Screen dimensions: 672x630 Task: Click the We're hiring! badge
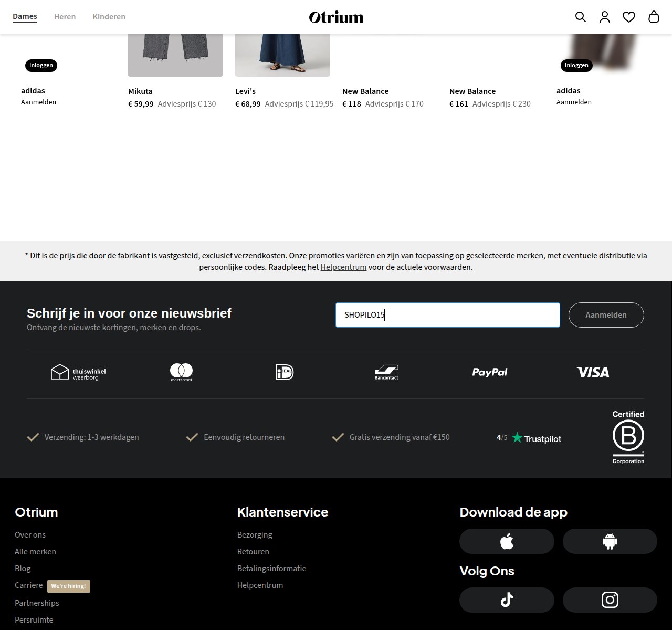pos(69,586)
